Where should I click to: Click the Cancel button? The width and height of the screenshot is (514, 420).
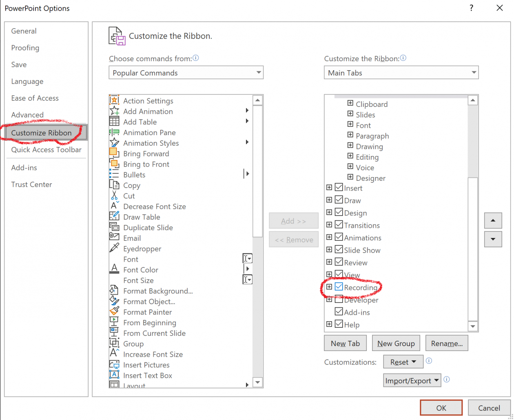click(489, 408)
